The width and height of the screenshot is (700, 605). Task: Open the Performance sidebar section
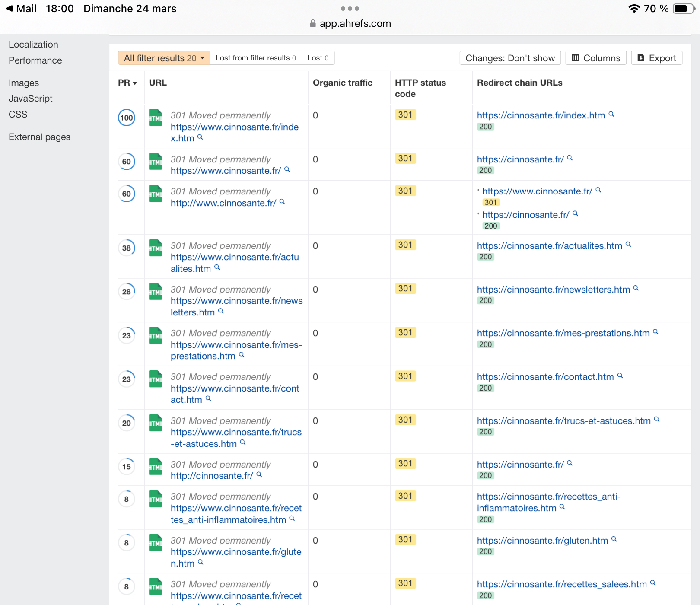click(35, 60)
